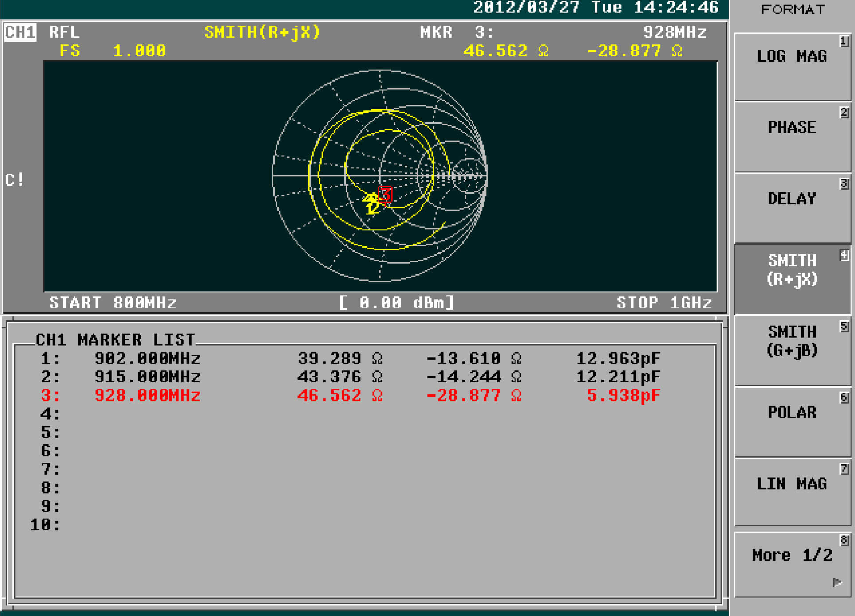The width and height of the screenshot is (855, 616).
Task: Select the CH1 channel indicator
Action: [x=20, y=32]
